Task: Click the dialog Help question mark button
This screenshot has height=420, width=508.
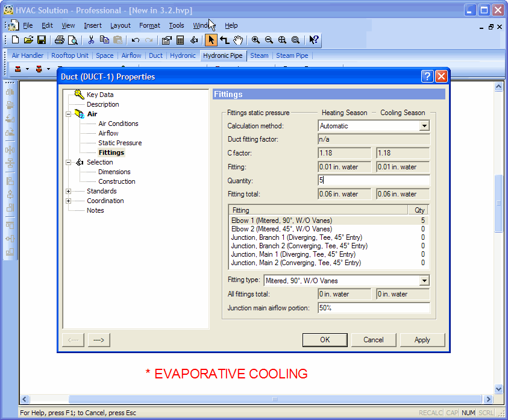Action: (x=427, y=77)
